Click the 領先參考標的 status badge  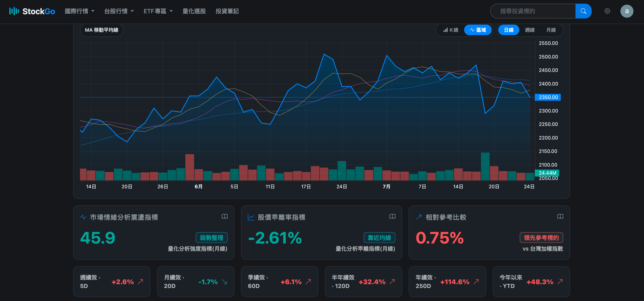point(541,237)
